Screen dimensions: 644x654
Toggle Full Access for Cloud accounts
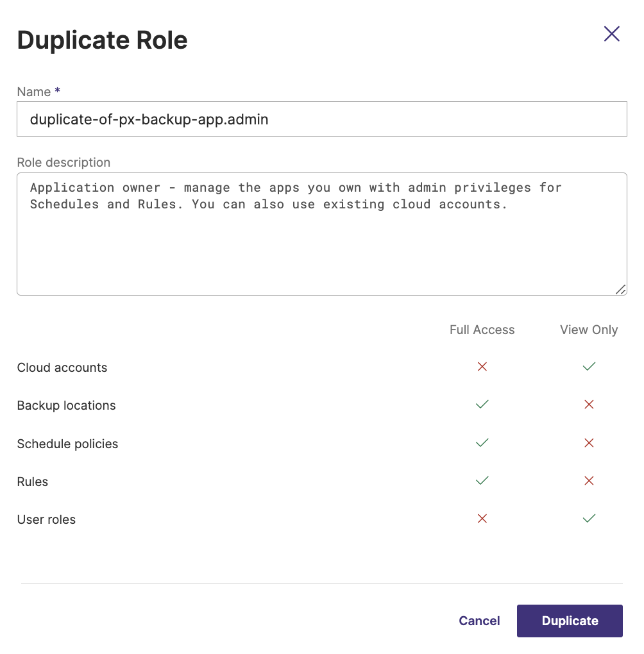pos(482,367)
